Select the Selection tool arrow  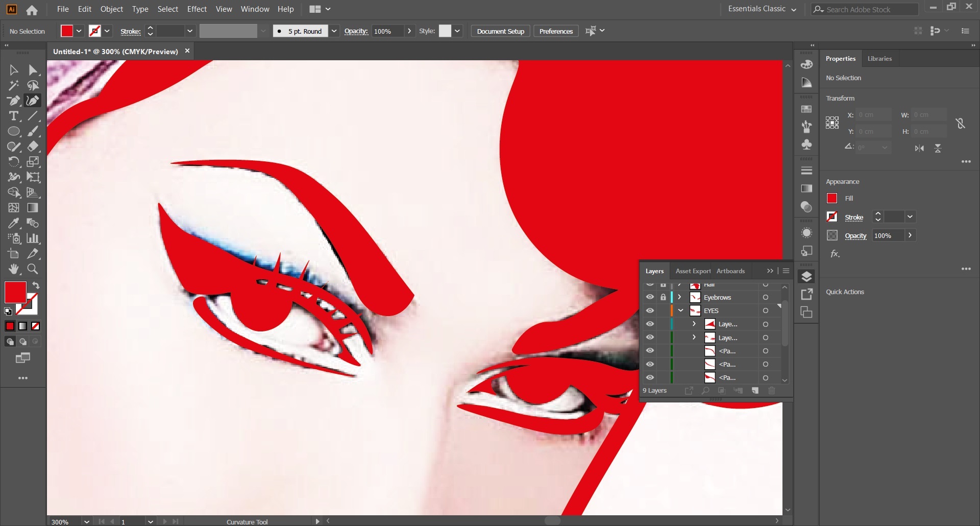pyautogui.click(x=14, y=70)
